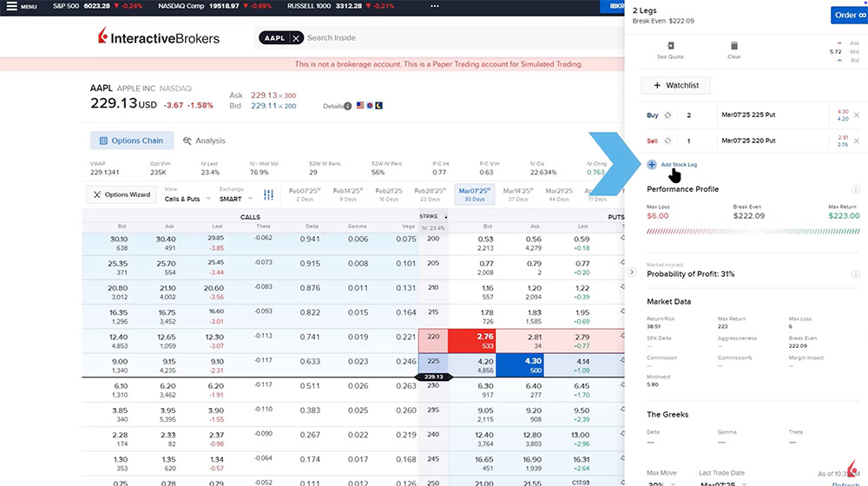Click the InteractiveBrokers logo
This screenshot has width=868, height=486.
point(158,36)
